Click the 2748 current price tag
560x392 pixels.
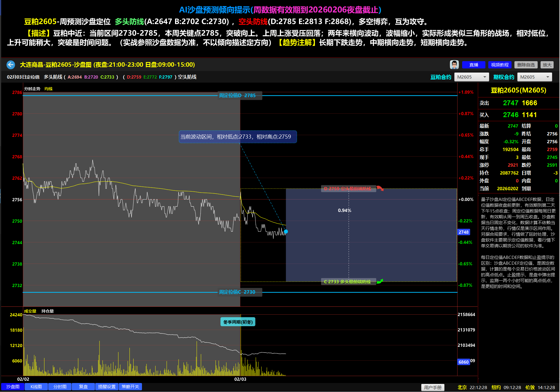coord(464,232)
